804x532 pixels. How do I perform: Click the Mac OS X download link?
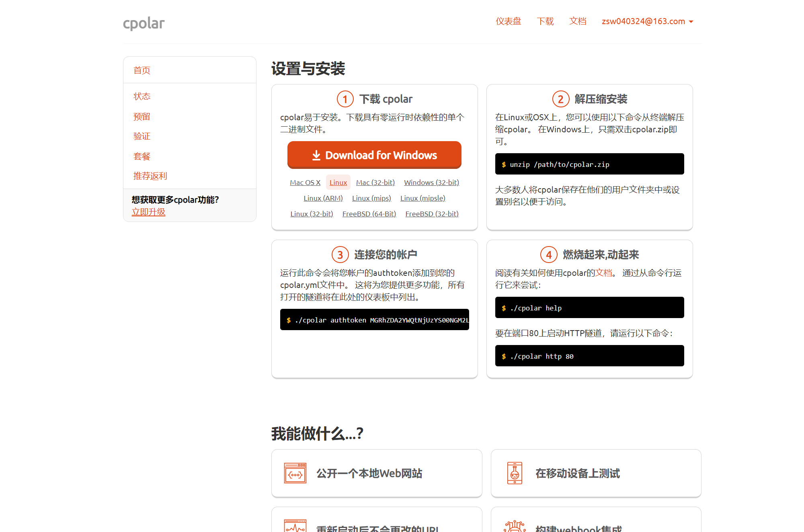point(305,183)
